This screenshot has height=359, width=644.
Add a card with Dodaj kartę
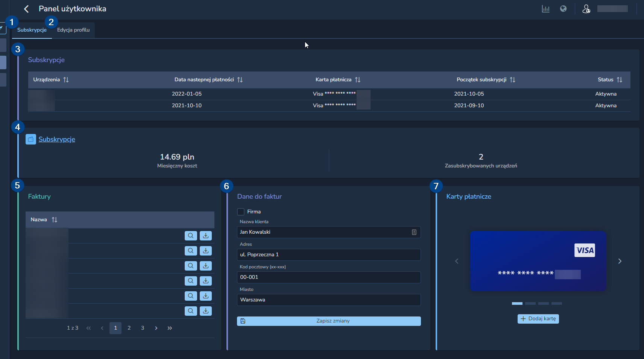click(538, 319)
